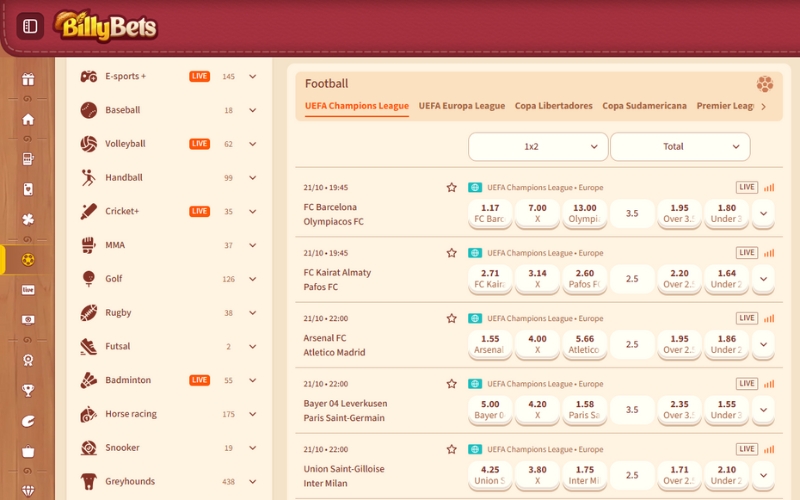The image size is (800, 500).
Task: Switch to Copa Sudamericana tab
Action: pos(644,106)
